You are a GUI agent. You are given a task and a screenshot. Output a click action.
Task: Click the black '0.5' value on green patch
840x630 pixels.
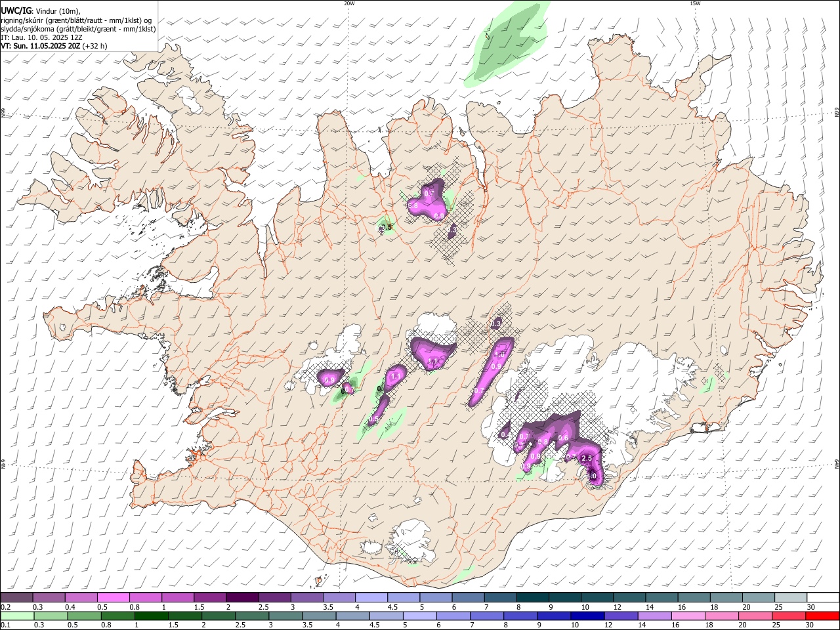[x=387, y=227]
